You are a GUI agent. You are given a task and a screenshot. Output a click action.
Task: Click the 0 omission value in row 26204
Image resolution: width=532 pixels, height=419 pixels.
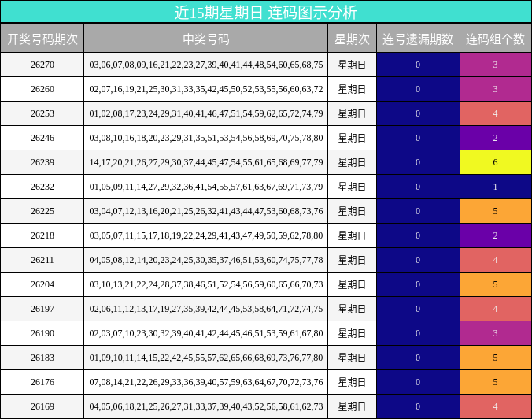(x=418, y=284)
